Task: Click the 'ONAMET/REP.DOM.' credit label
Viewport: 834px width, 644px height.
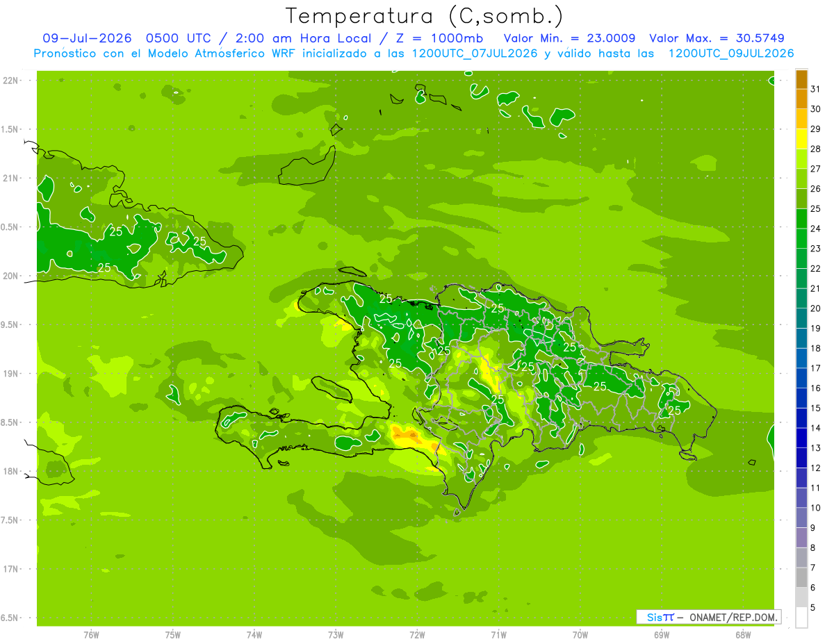Action: point(734,617)
